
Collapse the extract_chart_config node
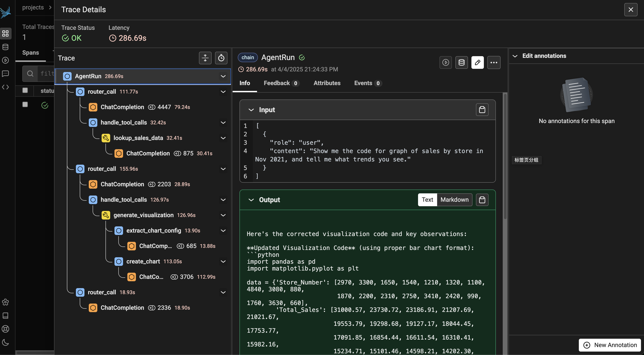[x=223, y=231]
